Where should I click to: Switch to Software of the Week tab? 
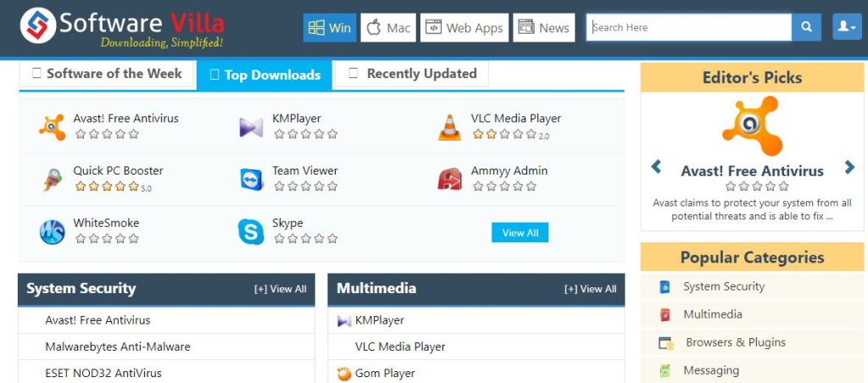coord(107,74)
